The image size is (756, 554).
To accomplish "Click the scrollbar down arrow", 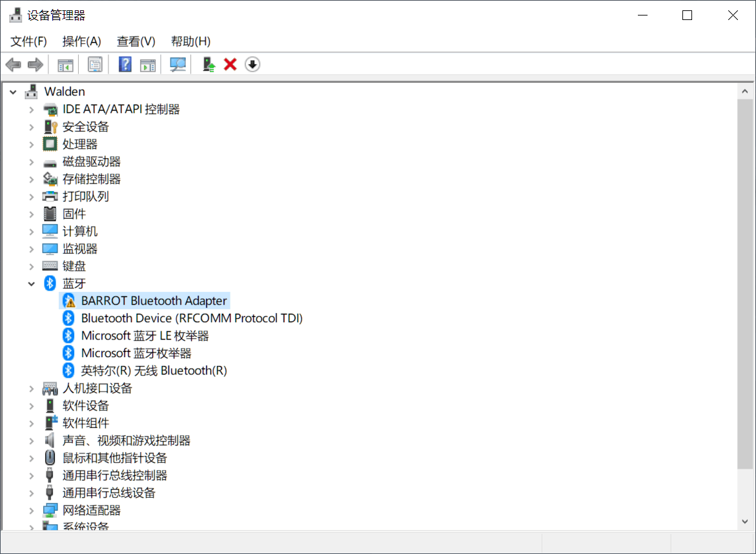I will (x=746, y=521).
